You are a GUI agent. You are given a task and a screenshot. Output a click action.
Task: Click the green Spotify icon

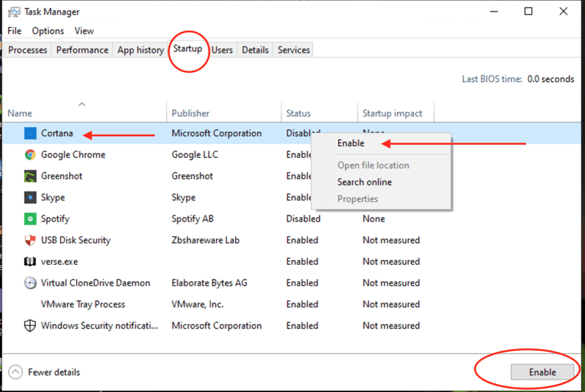(x=30, y=219)
